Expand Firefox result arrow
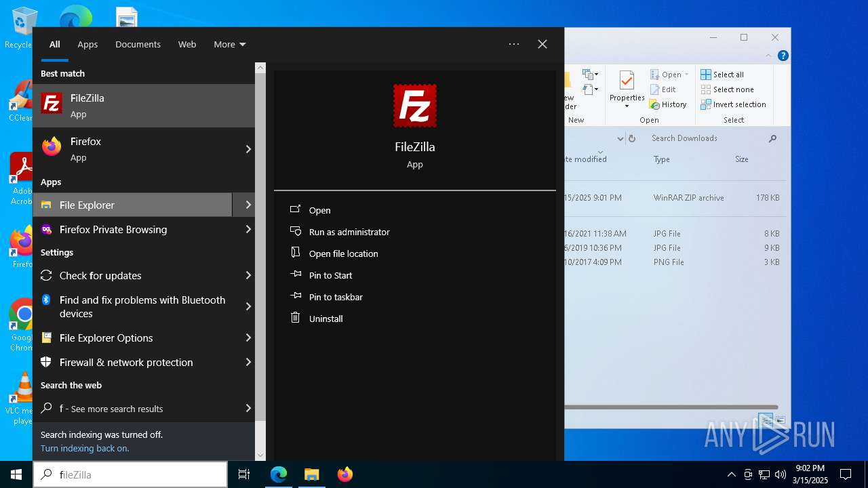This screenshot has width=868, height=488. 248,149
